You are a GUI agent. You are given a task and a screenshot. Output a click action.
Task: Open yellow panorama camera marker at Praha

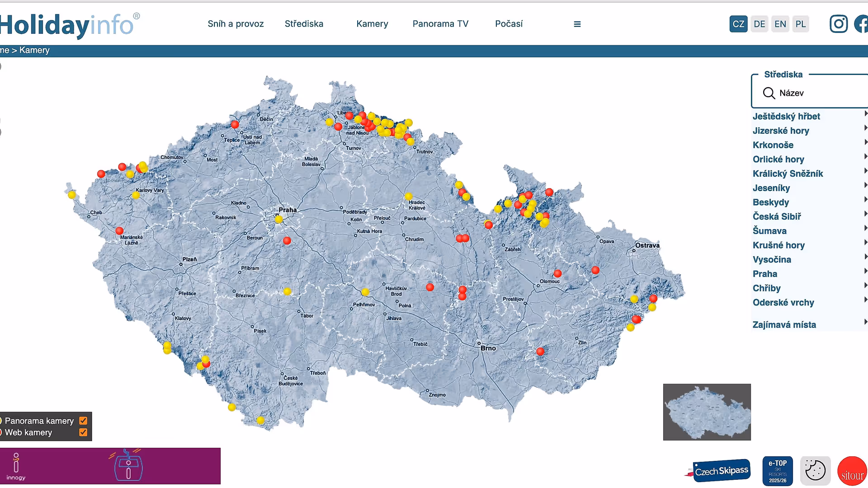coord(278,219)
